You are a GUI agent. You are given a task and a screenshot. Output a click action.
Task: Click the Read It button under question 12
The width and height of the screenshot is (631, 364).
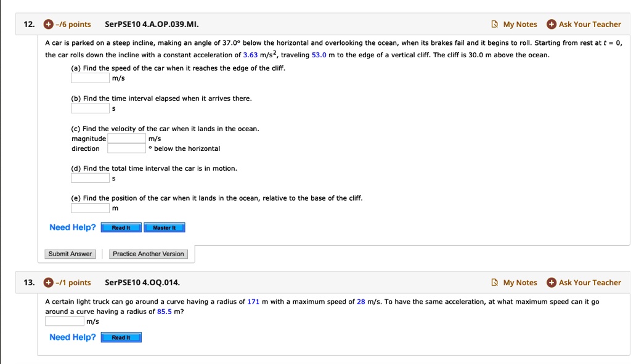[x=121, y=227]
